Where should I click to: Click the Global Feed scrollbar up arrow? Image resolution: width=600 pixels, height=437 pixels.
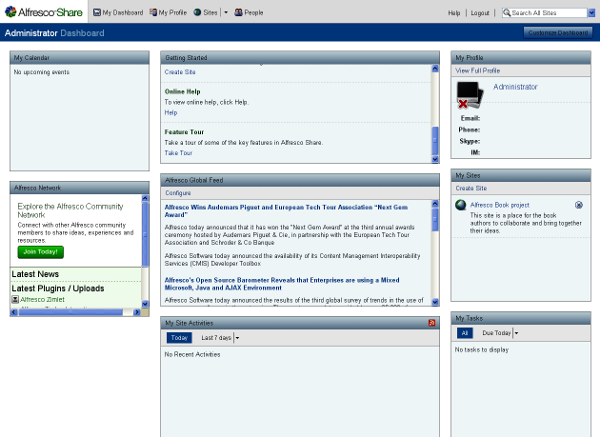click(x=435, y=204)
